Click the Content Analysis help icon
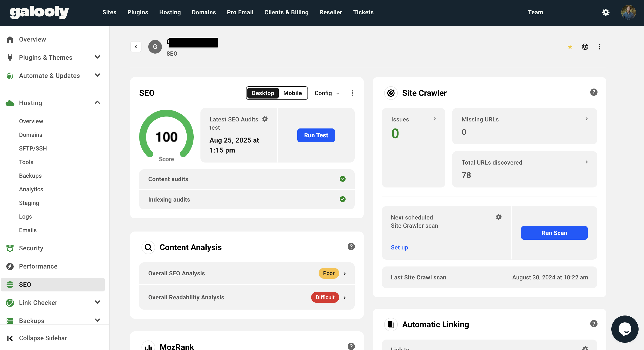The width and height of the screenshot is (644, 350). point(351,246)
